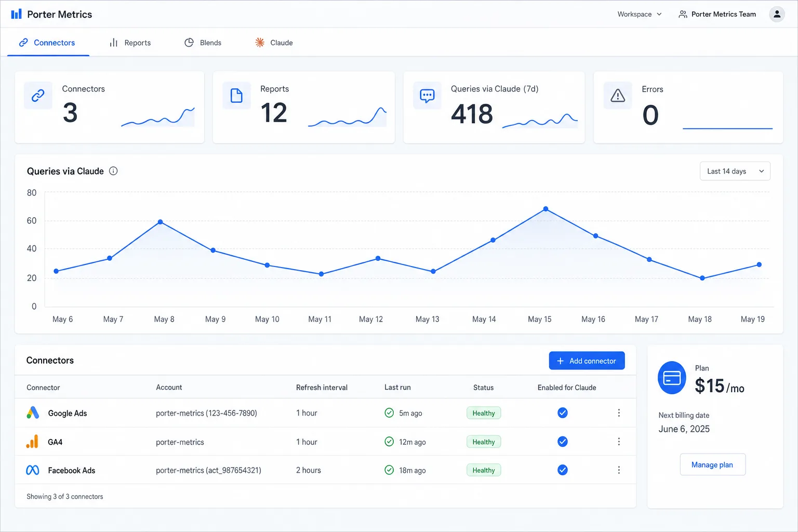Click the Manage plan button

pos(712,464)
